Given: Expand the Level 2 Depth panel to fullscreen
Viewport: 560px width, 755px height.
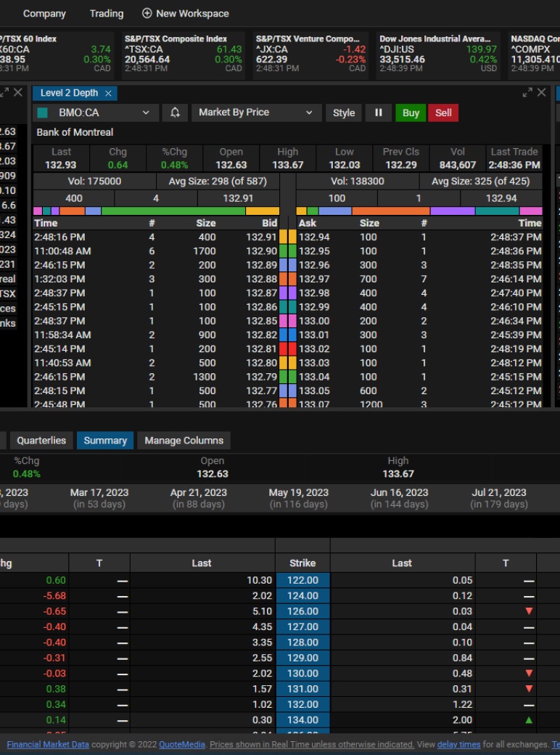Looking at the screenshot, I should [527, 93].
